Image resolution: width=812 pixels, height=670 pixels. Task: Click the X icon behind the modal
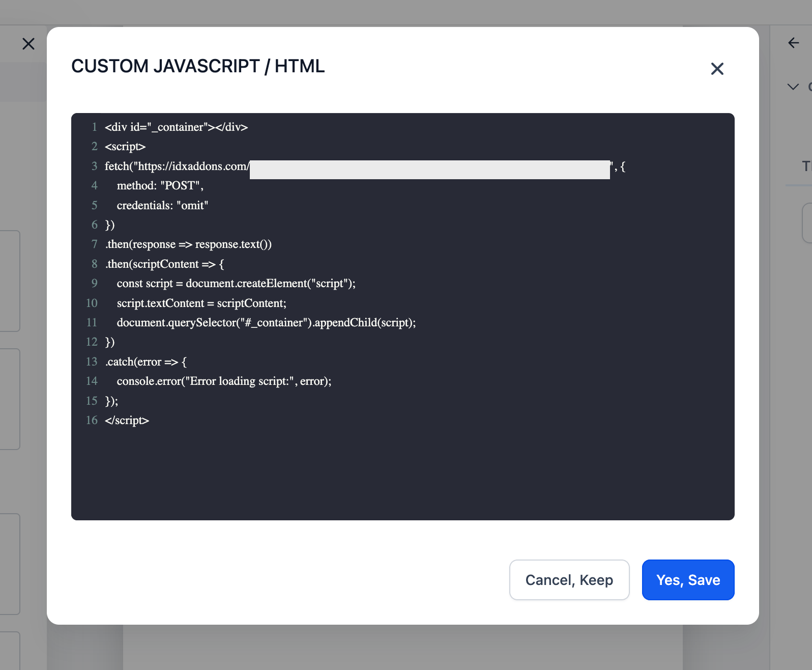(x=28, y=44)
